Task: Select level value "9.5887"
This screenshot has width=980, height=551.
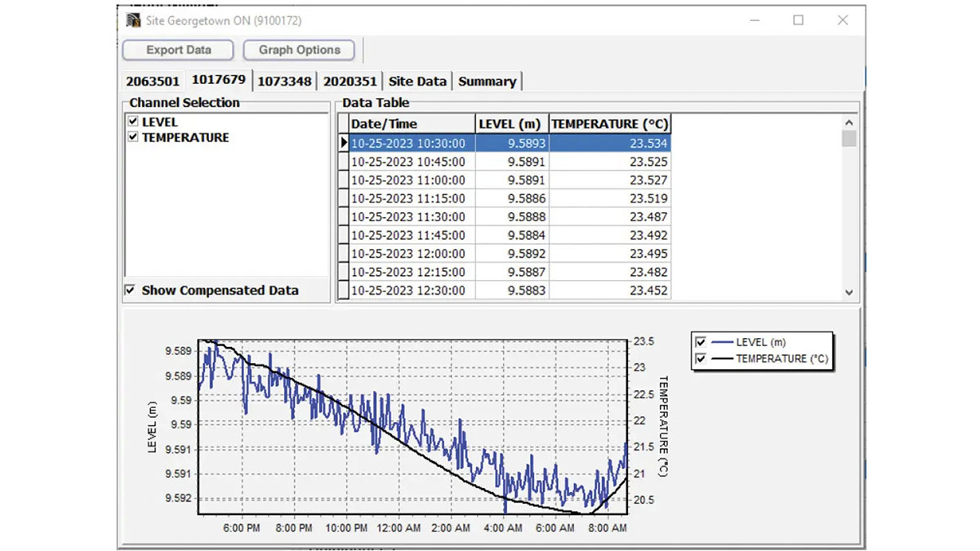Action: tap(512, 272)
